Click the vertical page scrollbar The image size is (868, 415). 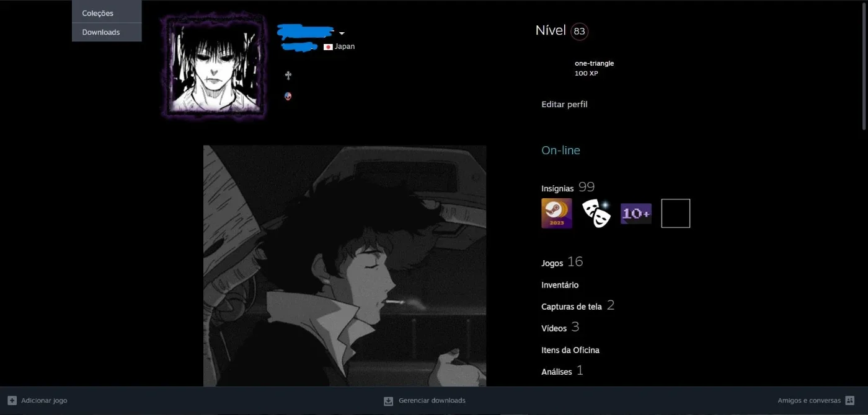click(x=864, y=65)
